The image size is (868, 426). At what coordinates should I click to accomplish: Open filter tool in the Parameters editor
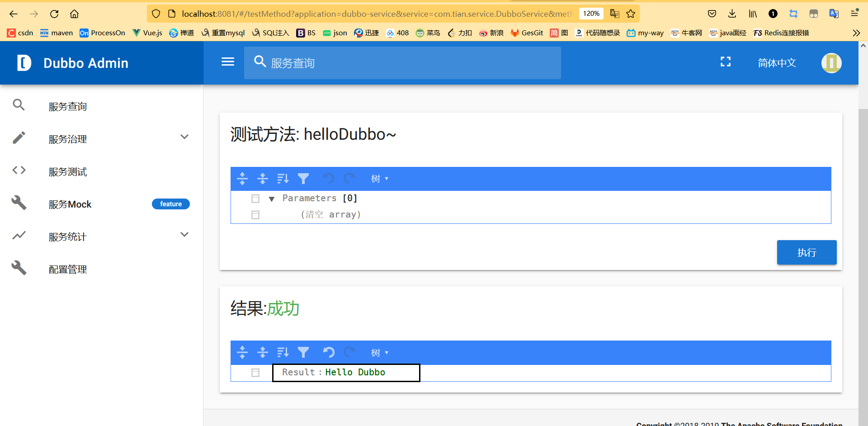tap(303, 179)
